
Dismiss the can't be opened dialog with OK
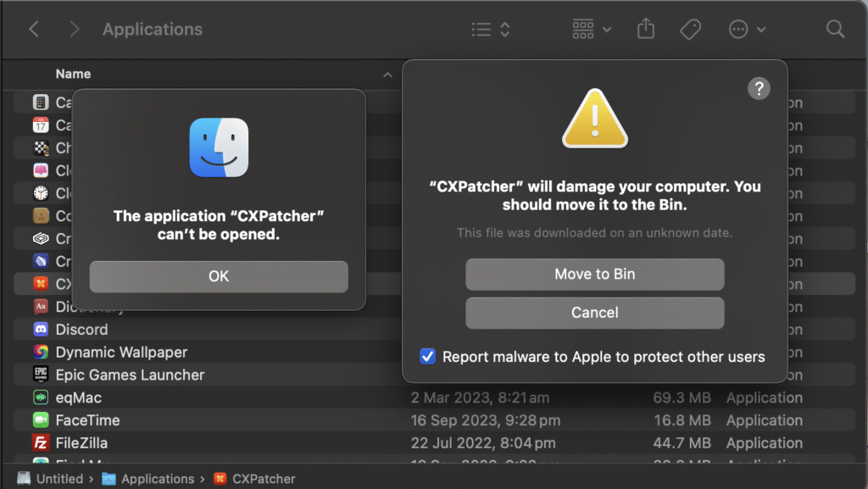pyautogui.click(x=219, y=276)
